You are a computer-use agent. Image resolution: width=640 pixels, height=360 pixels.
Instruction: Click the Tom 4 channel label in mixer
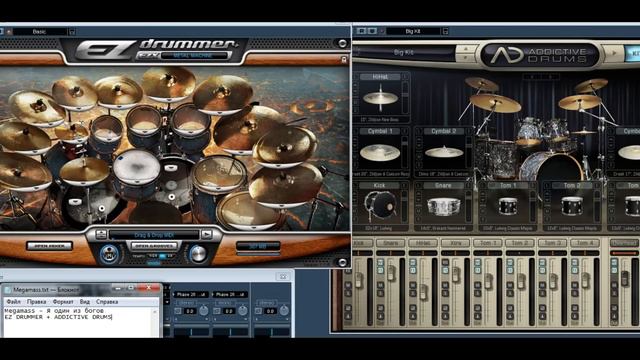click(585, 243)
